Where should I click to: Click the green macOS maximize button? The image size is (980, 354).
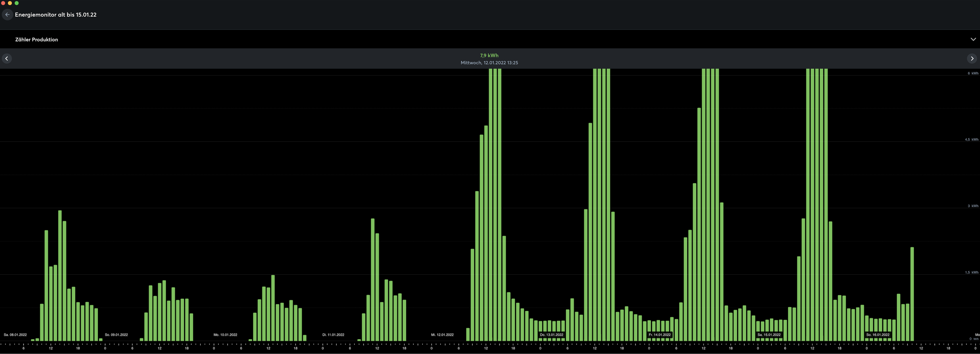[x=16, y=3]
